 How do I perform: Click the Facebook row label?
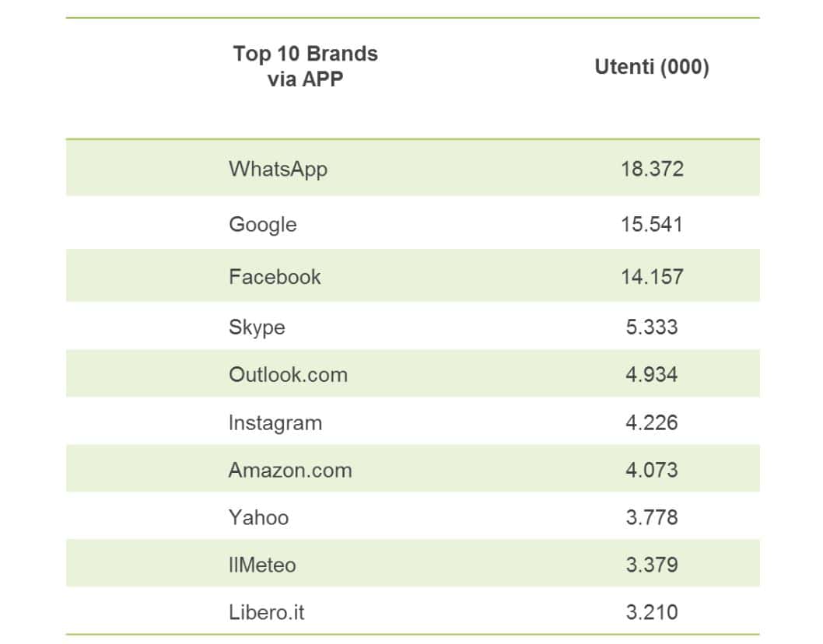275,277
